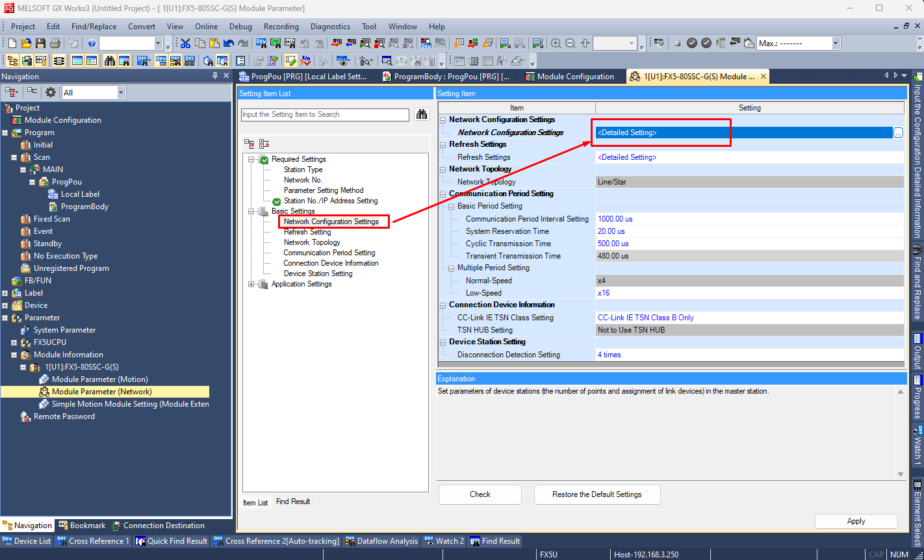924x560 pixels.
Task: Open the Convert menu
Action: tap(142, 27)
